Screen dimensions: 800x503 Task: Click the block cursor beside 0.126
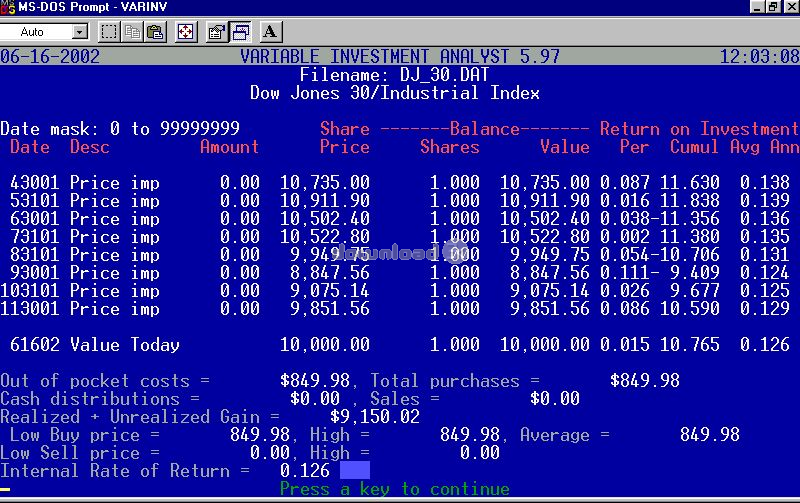pyautogui.click(x=355, y=470)
